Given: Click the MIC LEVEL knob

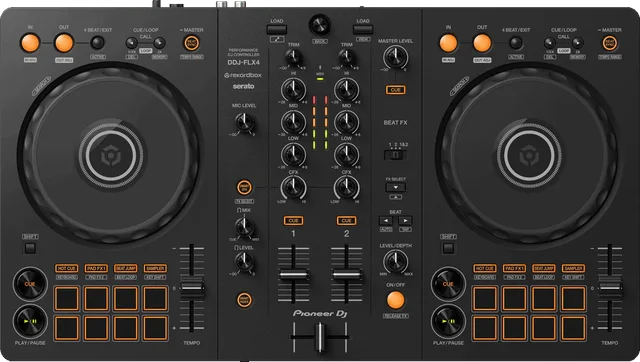Looking at the screenshot, I should 244,122.
